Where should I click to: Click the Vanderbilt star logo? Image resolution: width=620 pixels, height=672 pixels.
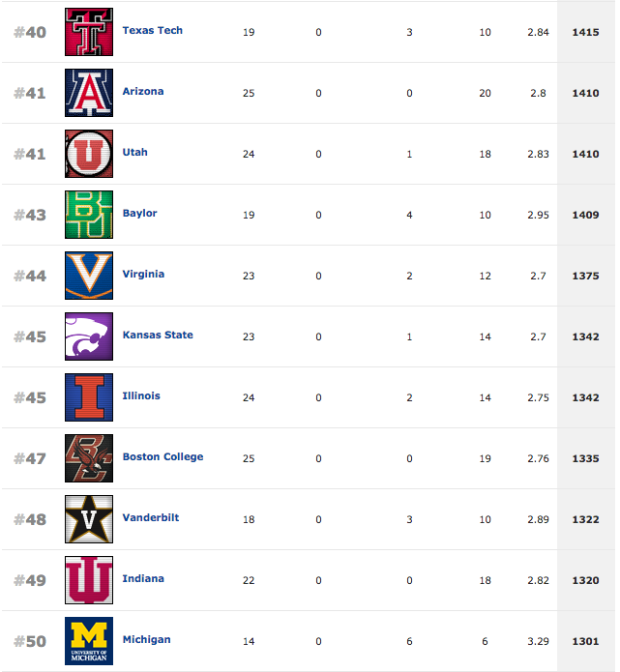89,519
